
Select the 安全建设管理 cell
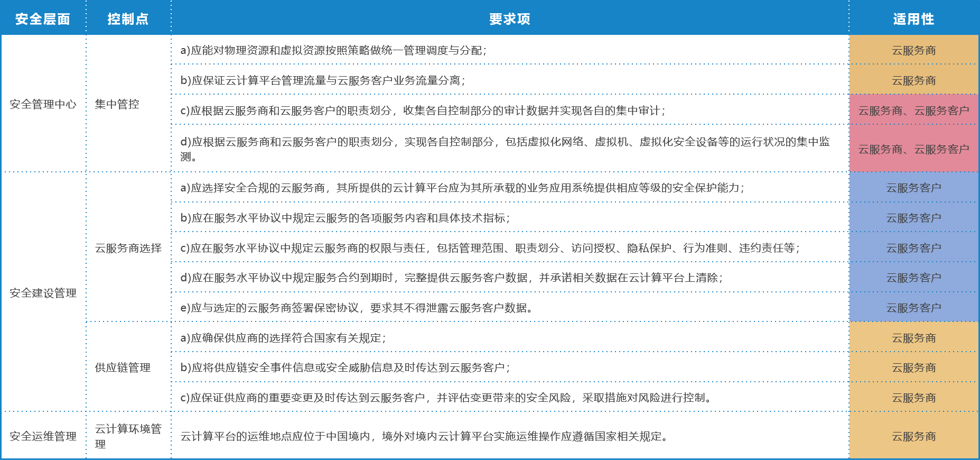pyautogui.click(x=43, y=293)
